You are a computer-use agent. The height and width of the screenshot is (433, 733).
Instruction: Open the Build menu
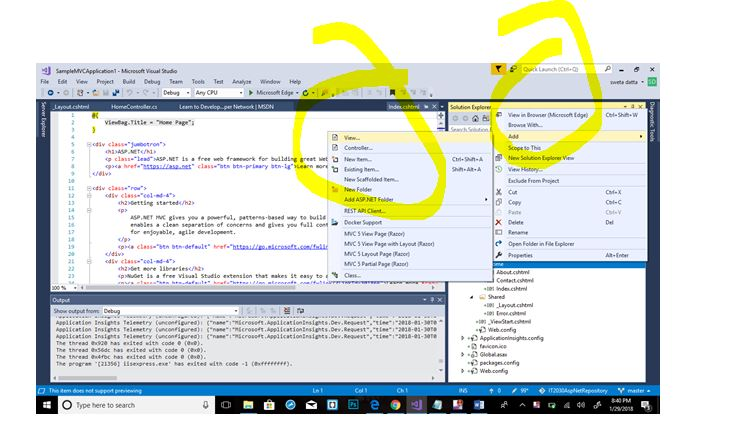129,81
